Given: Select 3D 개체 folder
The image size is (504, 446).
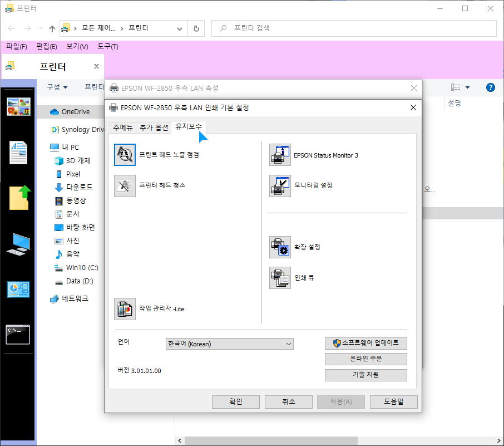Looking at the screenshot, I should pos(72,160).
